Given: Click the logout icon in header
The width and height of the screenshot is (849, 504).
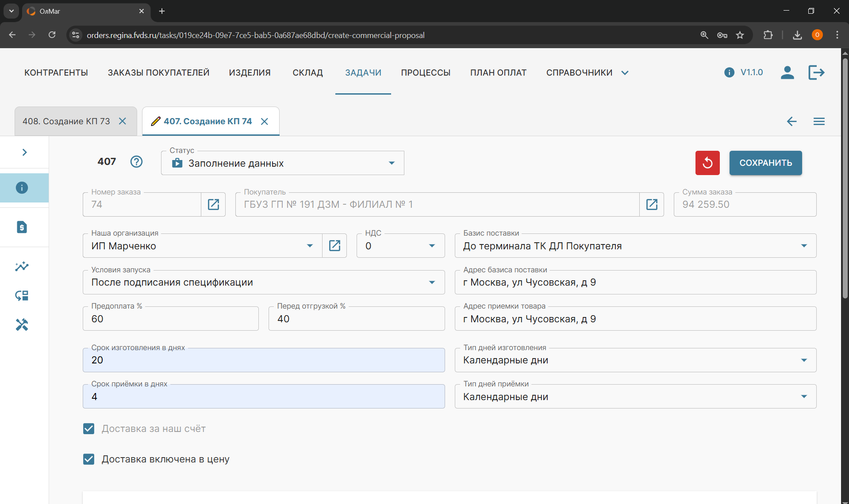Looking at the screenshot, I should point(816,73).
